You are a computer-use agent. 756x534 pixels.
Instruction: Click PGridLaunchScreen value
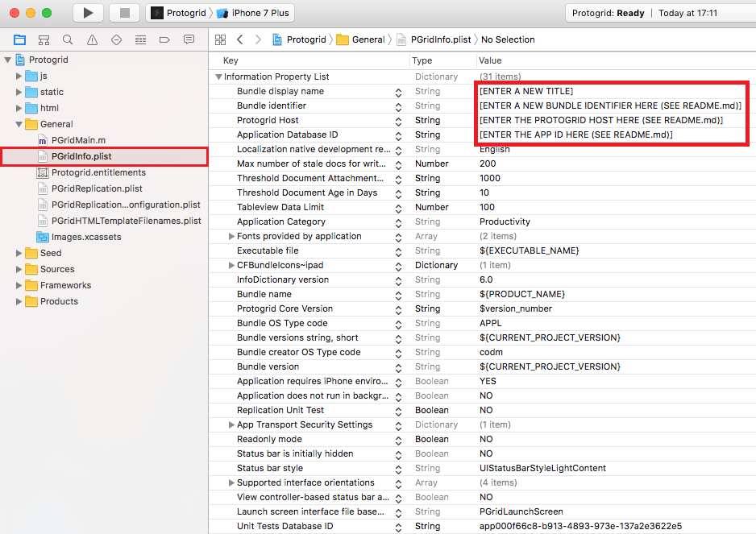(521, 511)
